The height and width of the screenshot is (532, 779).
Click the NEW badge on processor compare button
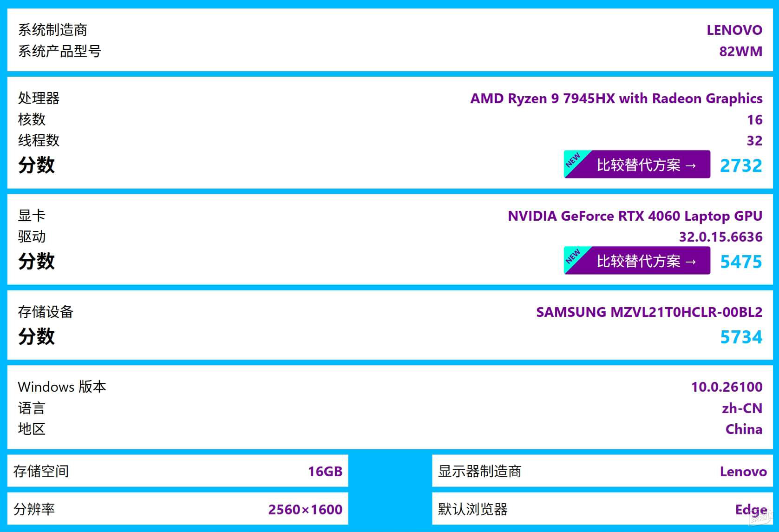coord(573,160)
